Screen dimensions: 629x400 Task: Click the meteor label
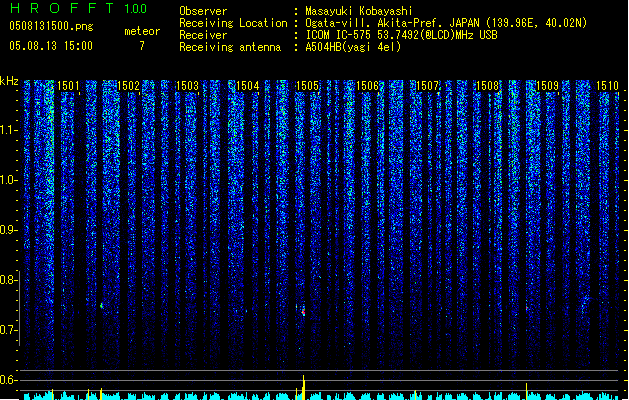tap(142, 31)
